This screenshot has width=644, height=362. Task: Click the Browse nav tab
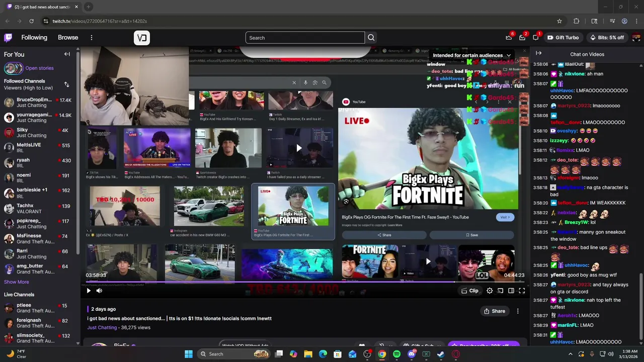68,38
